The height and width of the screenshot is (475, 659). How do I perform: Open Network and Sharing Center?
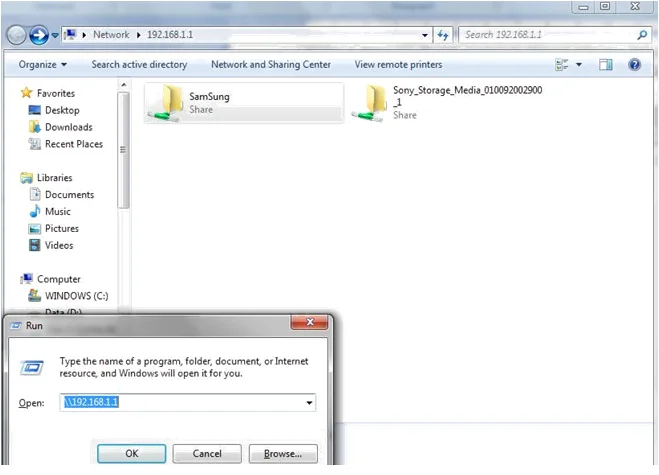pos(271,65)
